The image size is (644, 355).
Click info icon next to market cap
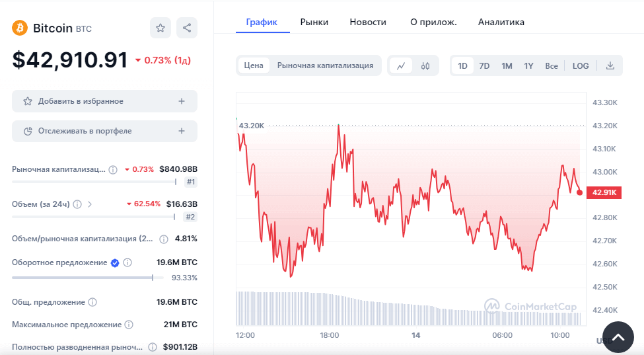tap(113, 169)
